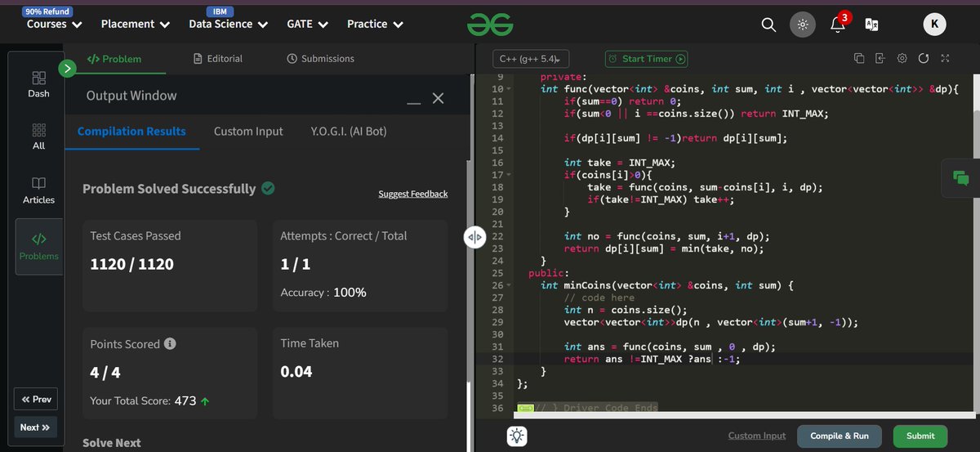Switch to the Submissions tab
Screen dimensions: 980x452
321,59
